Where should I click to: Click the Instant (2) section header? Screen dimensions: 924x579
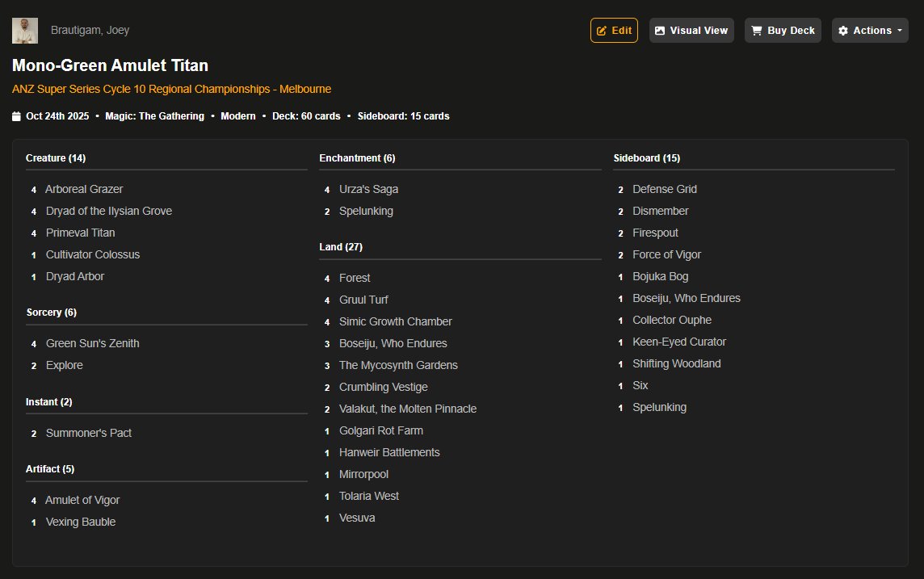[x=49, y=401]
